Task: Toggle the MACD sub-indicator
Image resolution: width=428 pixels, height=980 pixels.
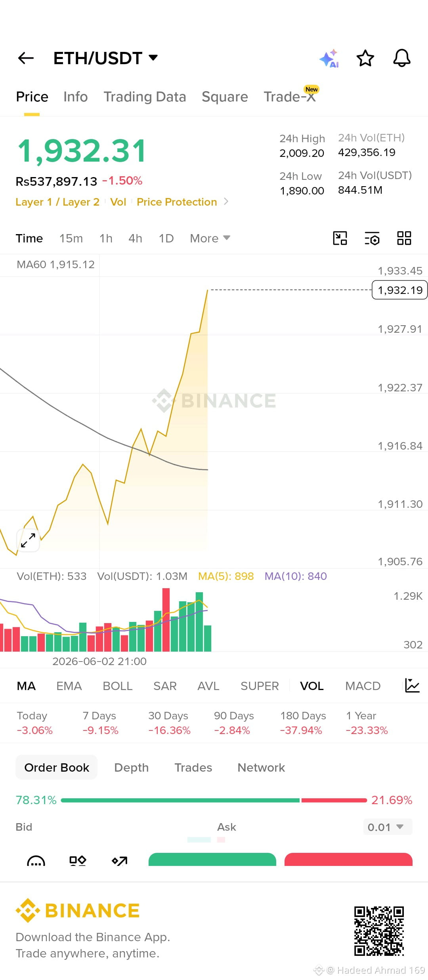Action: 363,686
